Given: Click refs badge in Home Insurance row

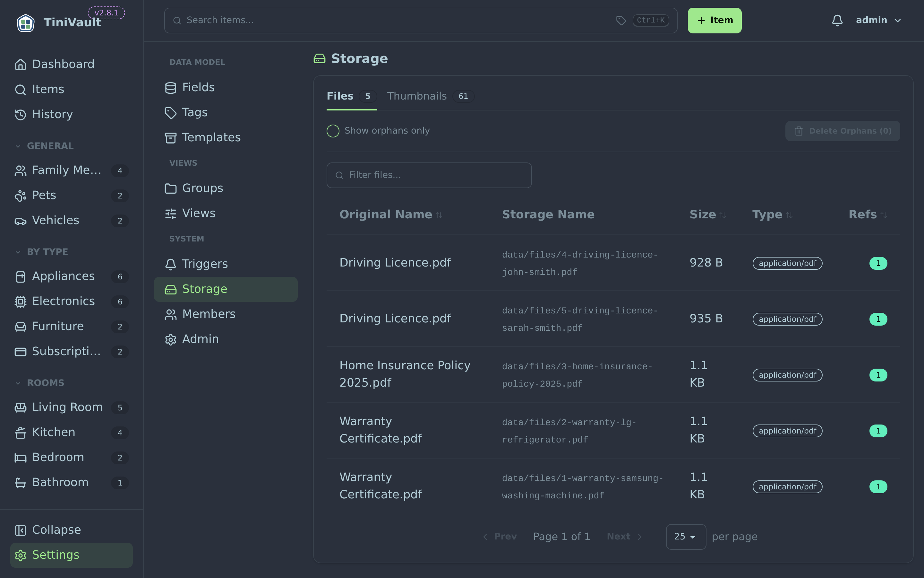Looking at the screenshot, I should (x=878, y=375).
